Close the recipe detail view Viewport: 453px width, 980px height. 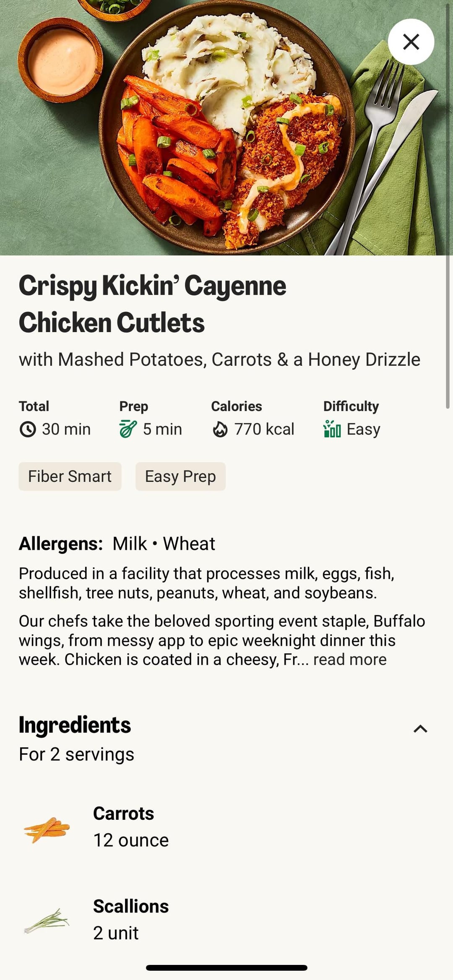coord(411,42)
